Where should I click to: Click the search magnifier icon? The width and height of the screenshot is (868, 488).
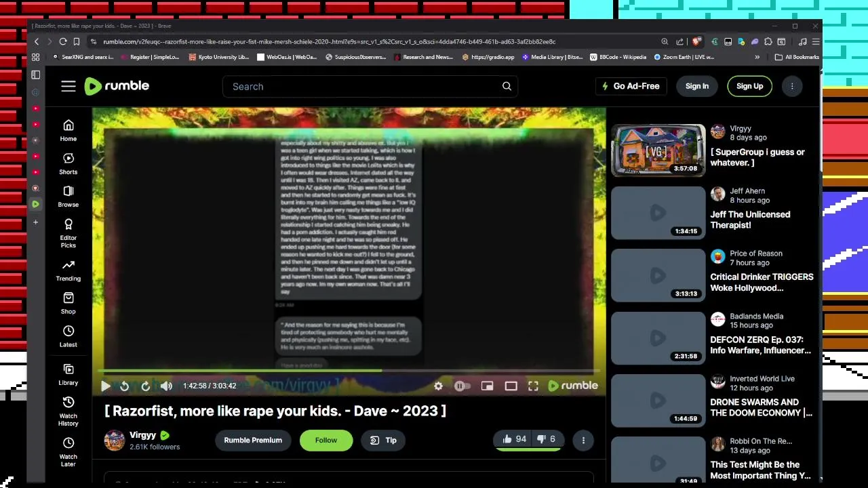[507, 86]
